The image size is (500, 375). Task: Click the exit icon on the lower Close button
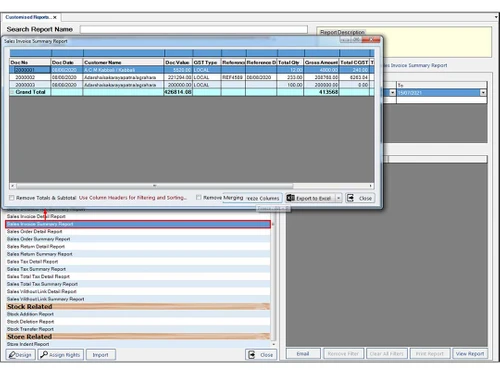click(x=252, y=355)
